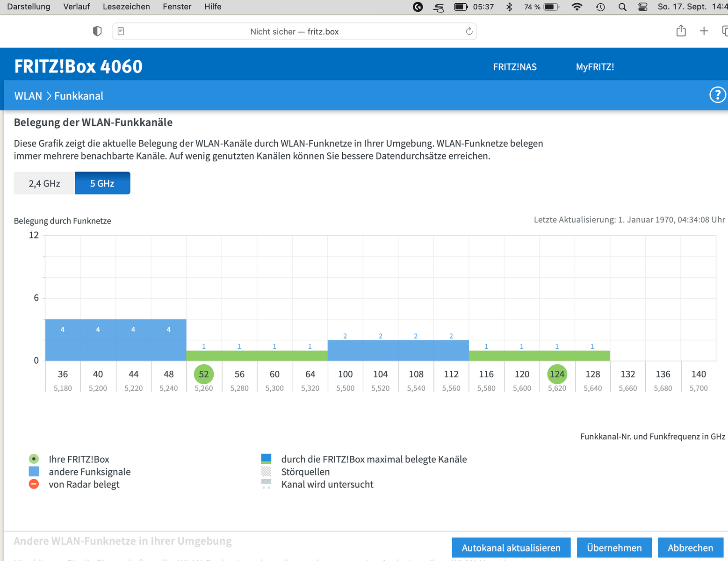Open the Verlauf menu
The image size is (728, 561).
[x=77, y=7]
